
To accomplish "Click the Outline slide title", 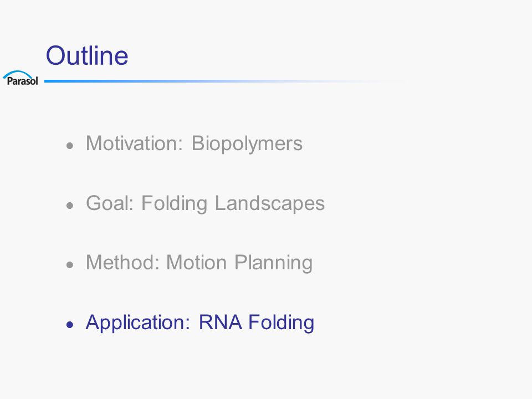I will tap(87, 55).
